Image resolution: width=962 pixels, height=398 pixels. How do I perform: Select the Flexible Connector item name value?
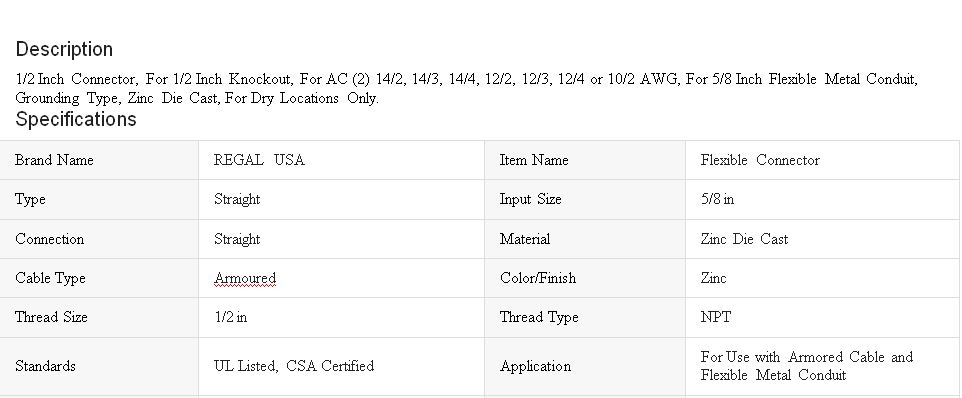760,160
